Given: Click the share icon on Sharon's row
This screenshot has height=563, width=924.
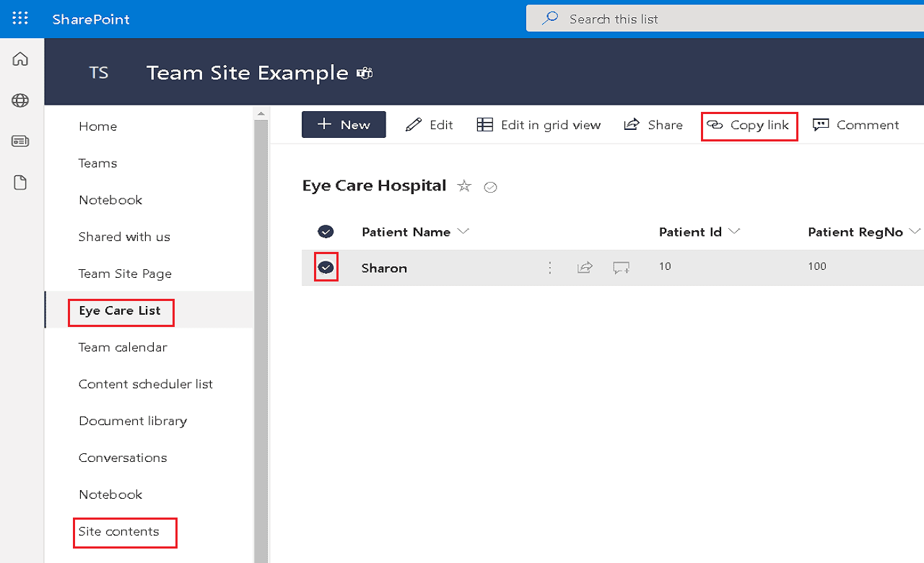Looking at the screenshot, I should (585, 266).
